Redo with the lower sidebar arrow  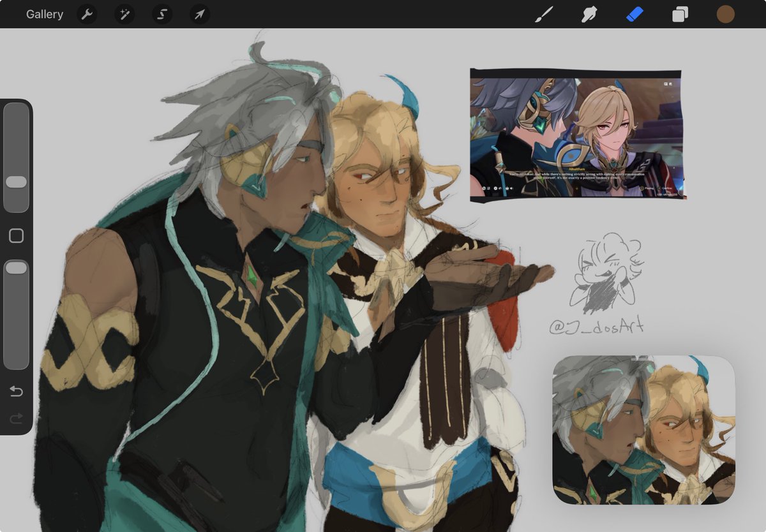pos(16,418)
